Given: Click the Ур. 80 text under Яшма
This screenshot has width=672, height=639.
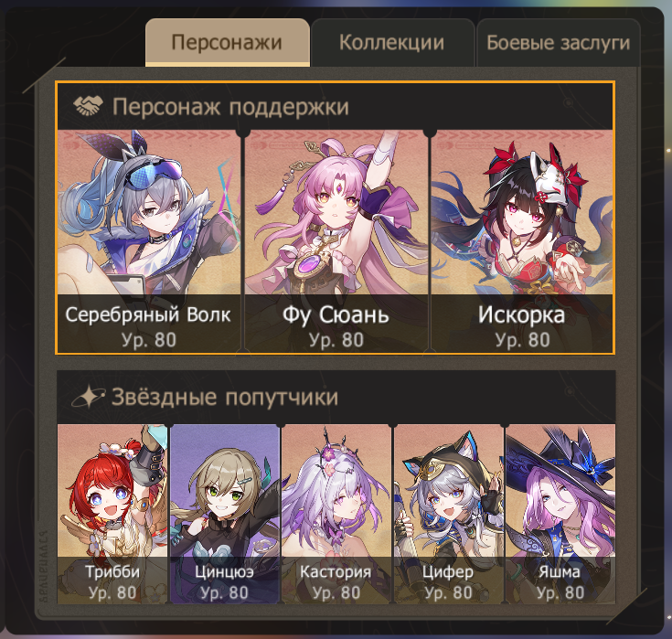Looking at the screenshot, I should (560, 592).
